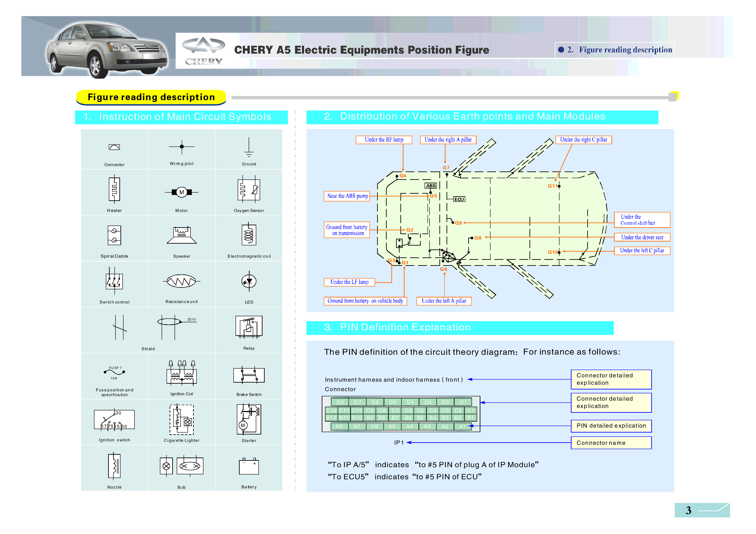This screenshot has width=756, height=534.
Task: Click the Speaker circuit symbol
Action: (x=181, y=235)
